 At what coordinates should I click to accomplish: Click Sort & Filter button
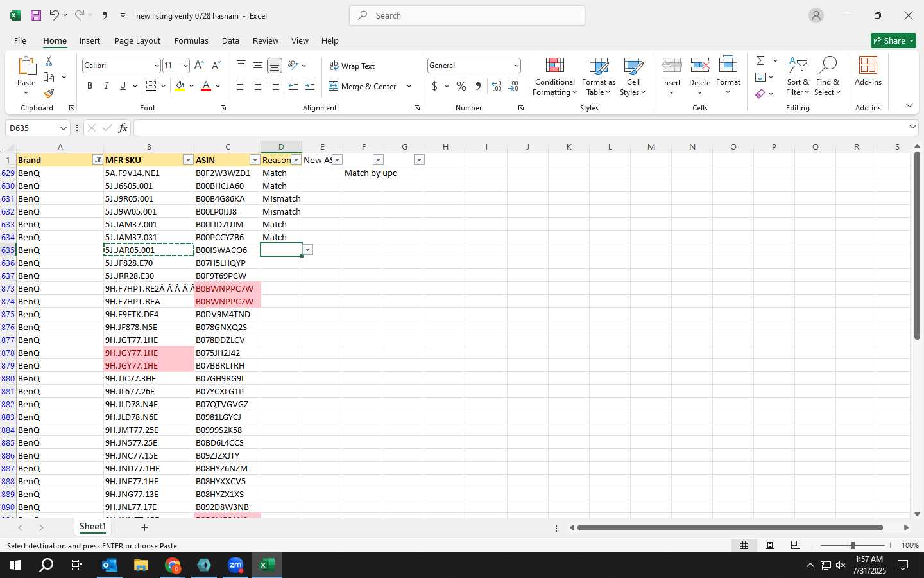(798, 76)
